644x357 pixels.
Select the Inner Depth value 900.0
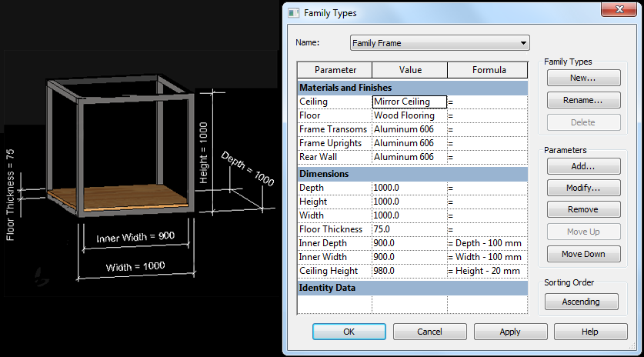[409, 243]
